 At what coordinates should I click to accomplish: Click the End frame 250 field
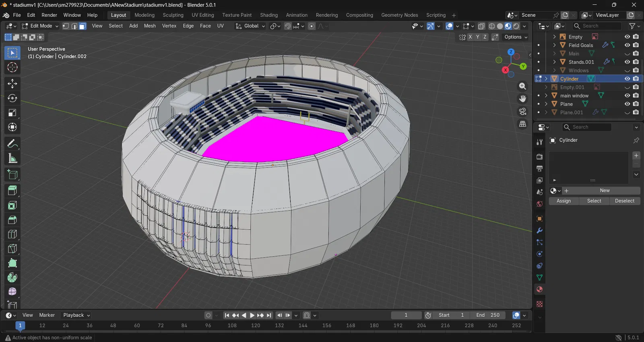coord(488,315)
